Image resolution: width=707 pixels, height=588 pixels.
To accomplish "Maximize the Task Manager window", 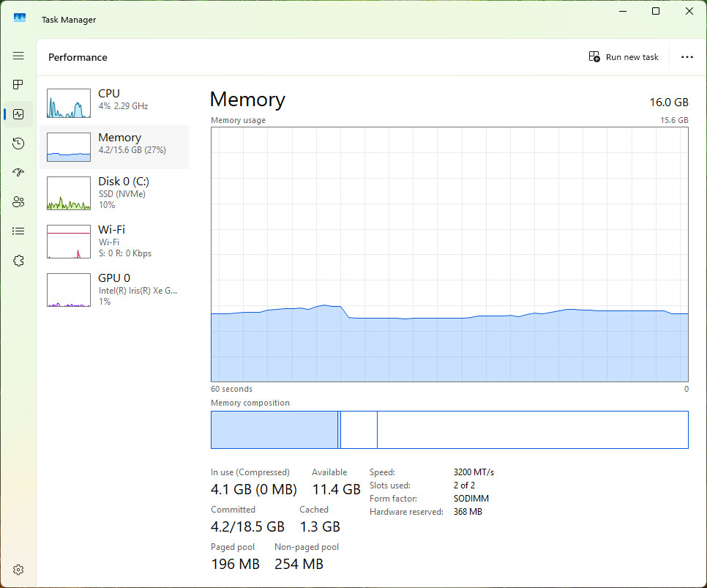I will click(x=656, y=11).
